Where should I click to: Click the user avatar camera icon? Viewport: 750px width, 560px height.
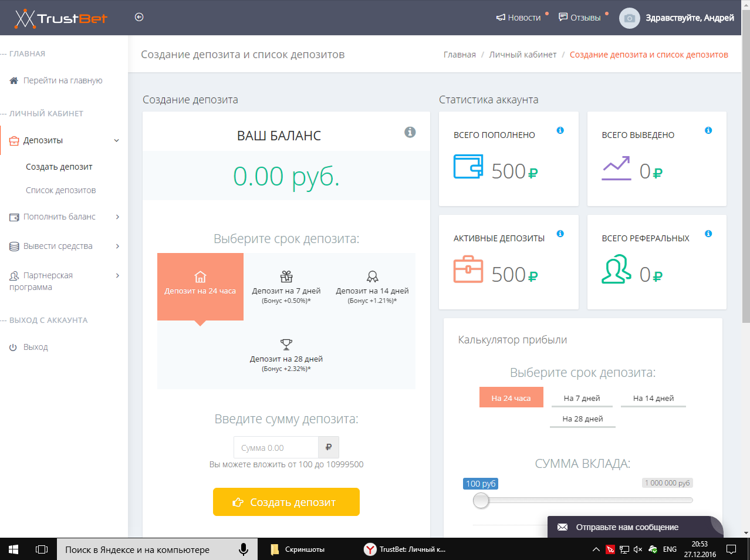tap(629, 18)
